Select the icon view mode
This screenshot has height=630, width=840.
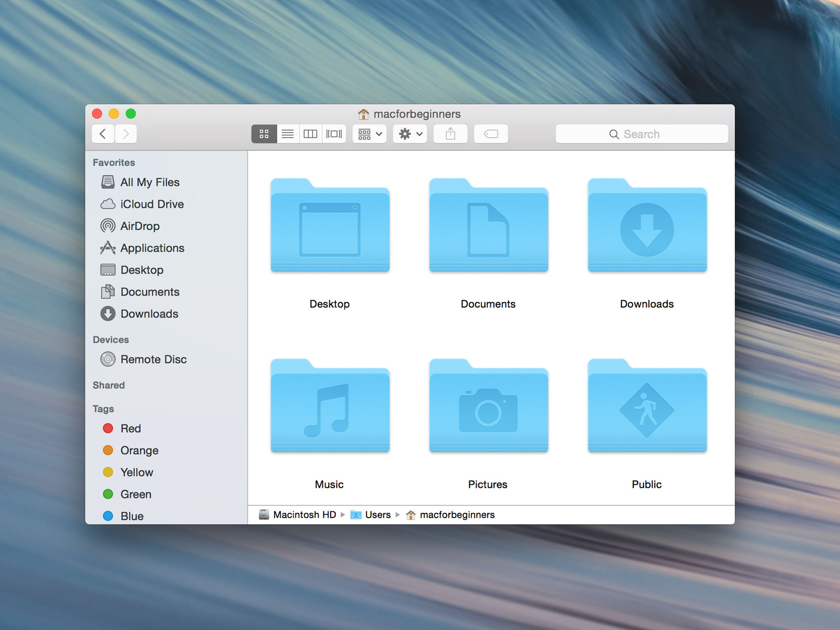[264, 134]
